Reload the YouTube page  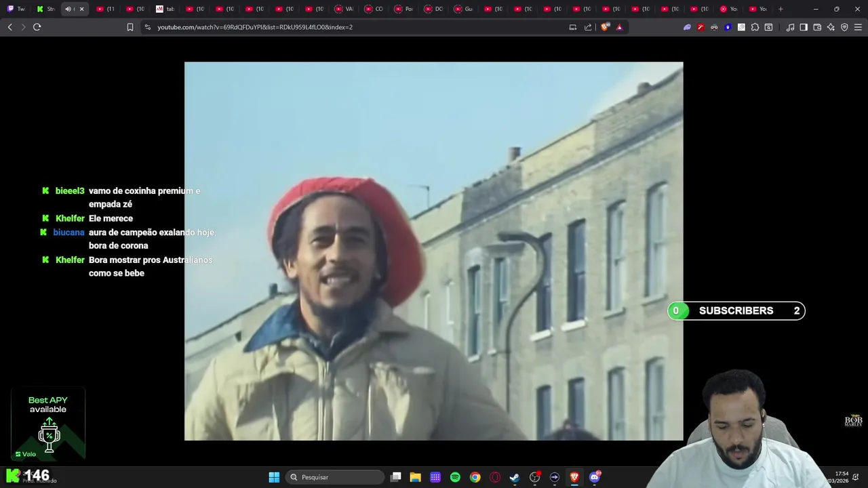[x=37, y=27]
